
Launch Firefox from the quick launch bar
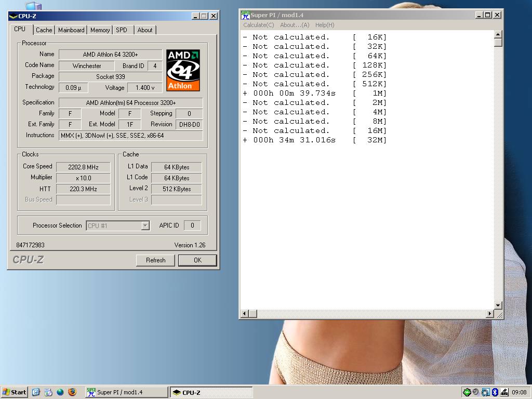pyautogui.click(x=72, y=392)
